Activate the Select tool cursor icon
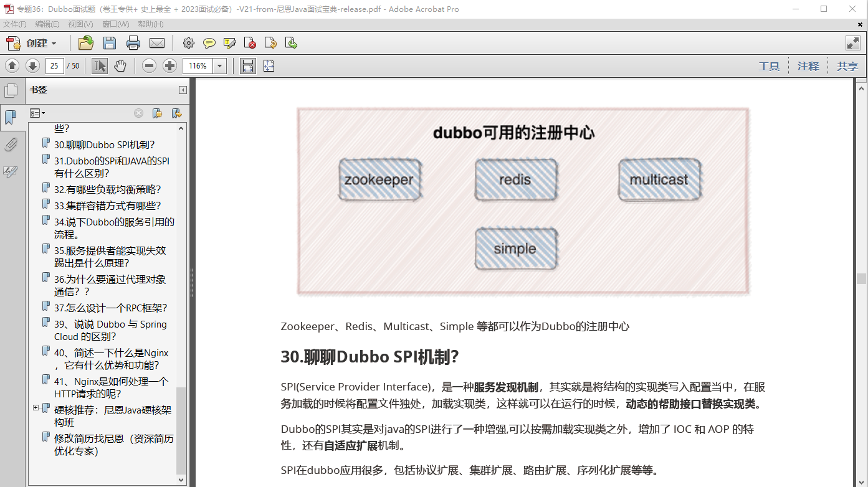Viewport: 868px width, 487px height. point(100,65)
